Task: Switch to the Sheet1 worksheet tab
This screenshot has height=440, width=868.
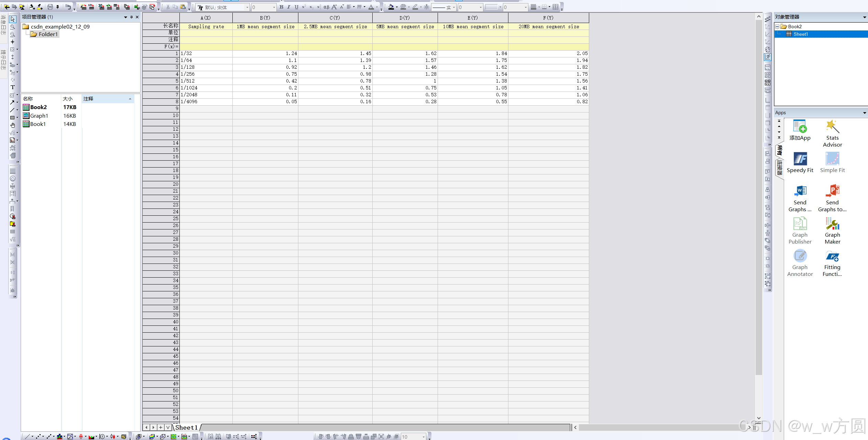Action: point(187,428)
